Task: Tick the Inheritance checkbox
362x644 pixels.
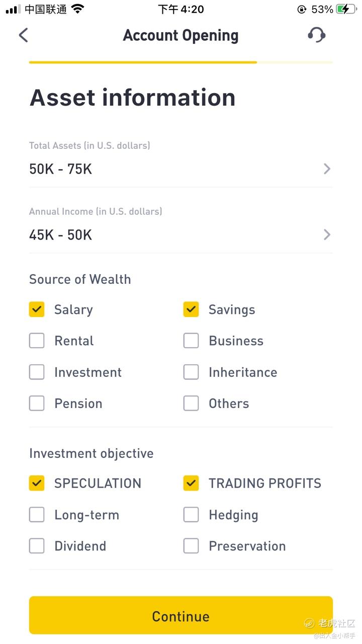Action: (x=191, y=372)
